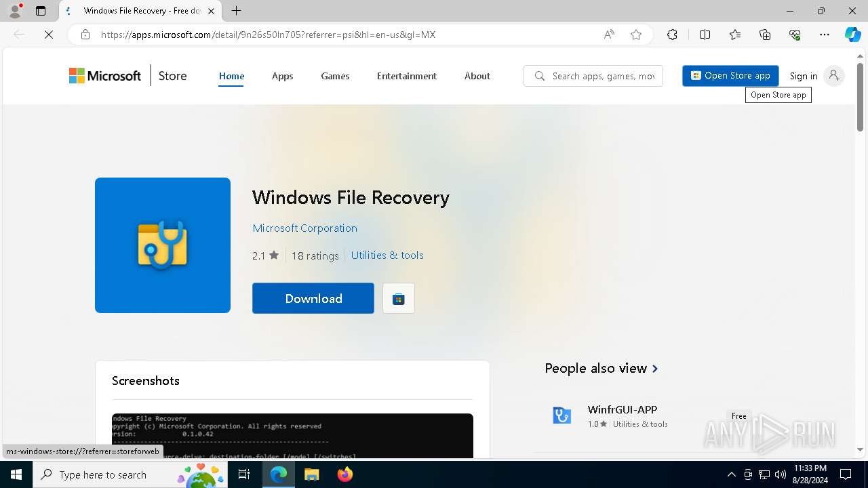Select the Entertainment tab

click(407, 76)
